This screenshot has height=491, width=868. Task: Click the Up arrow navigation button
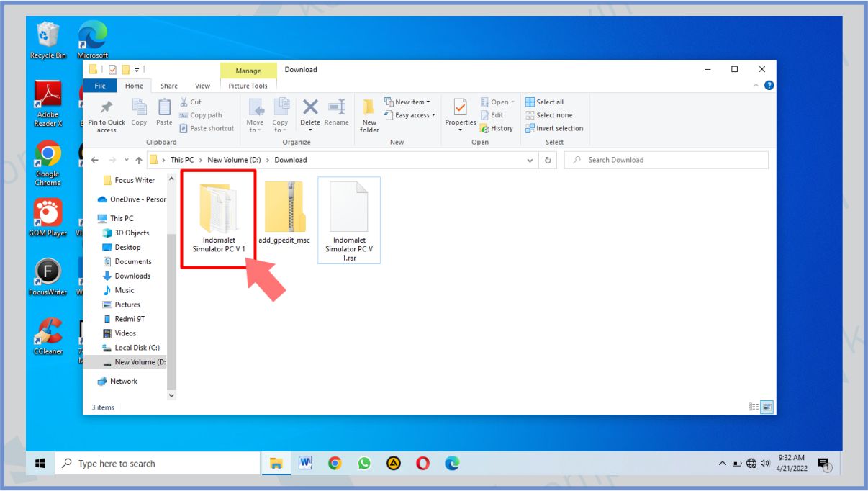[x=139, y=160]
